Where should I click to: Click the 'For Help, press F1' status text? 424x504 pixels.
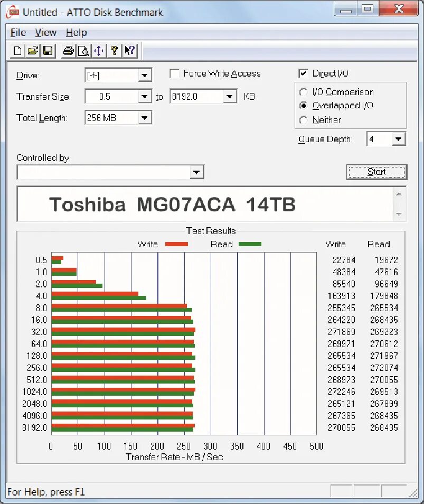pyautogui.click(x=46, y=492)
